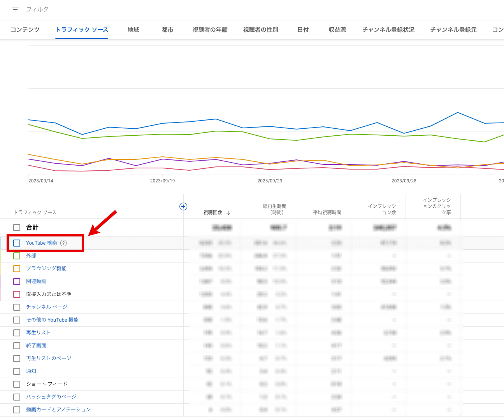Open the ブラウジング機能 link
The image size is (504, 420).
[x=46, y=268]
